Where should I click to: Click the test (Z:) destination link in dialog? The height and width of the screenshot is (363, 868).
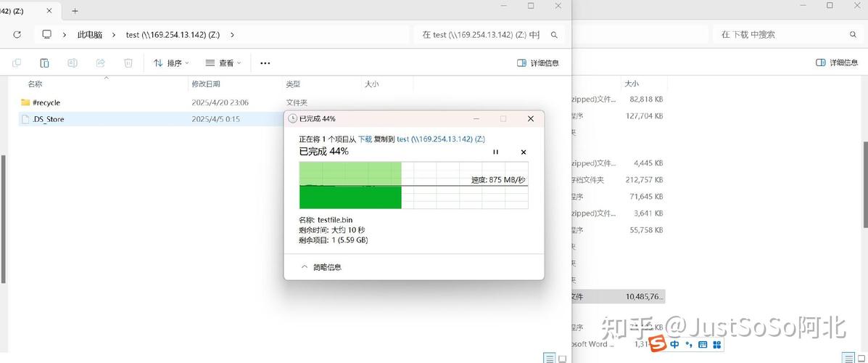point(441,139)
